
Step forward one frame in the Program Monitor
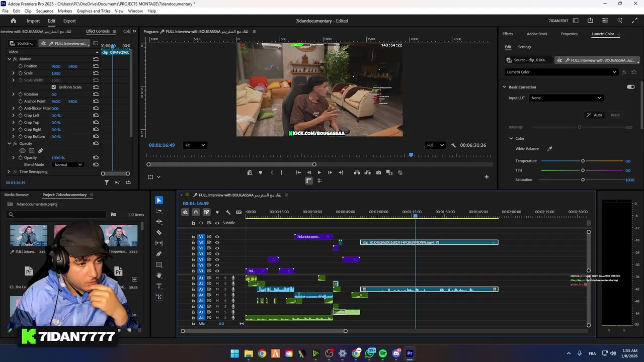pos(330,172)
